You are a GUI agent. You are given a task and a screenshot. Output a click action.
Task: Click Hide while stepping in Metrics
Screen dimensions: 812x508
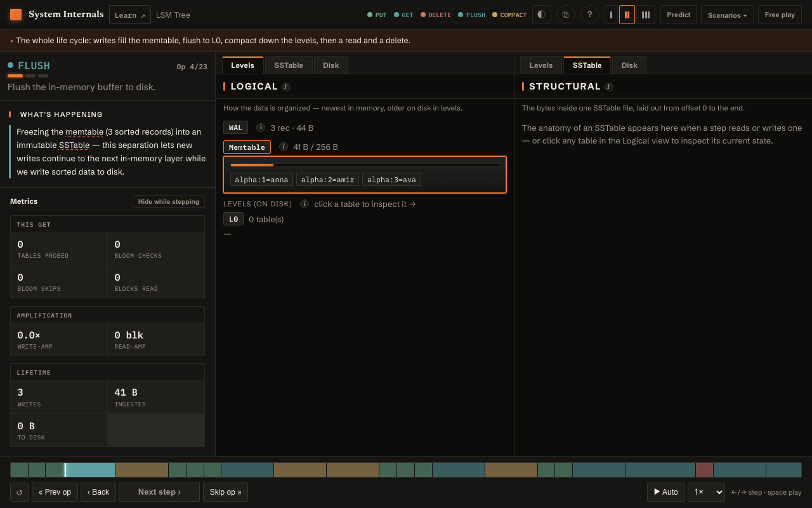[169, 201]
